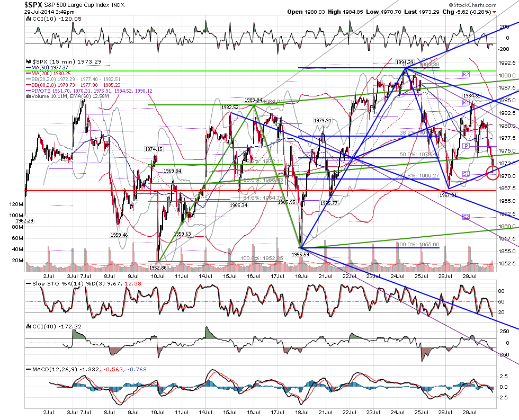Viewport: 519px width, 420px height.
Task: Click the line icon beside Slow STO
Action: pos(29,284)
